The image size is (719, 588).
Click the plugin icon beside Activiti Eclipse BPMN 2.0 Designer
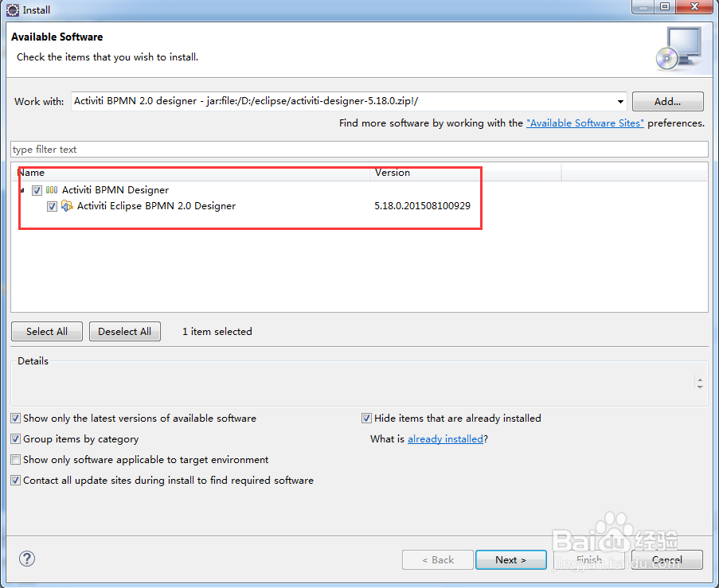[x=68, y=206]
